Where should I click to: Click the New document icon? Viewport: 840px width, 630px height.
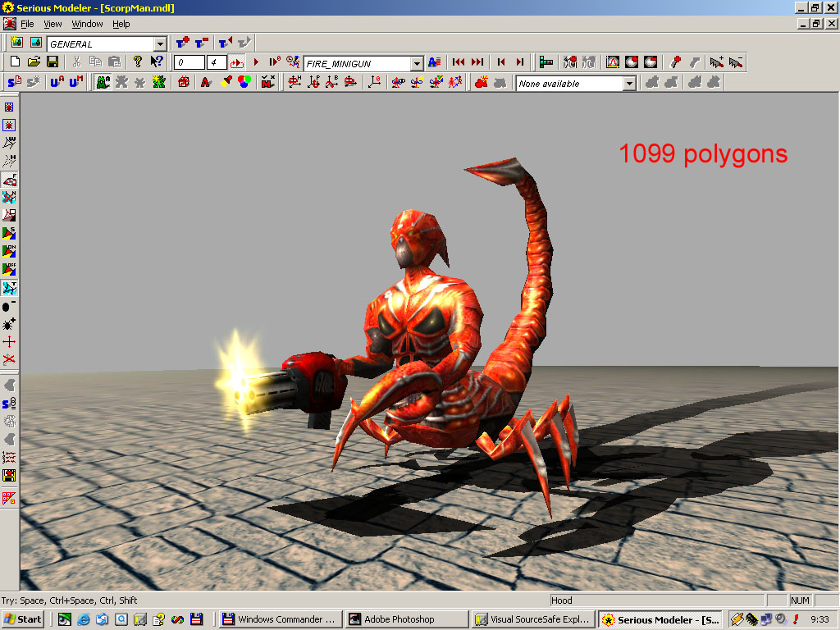tap(15, 62)
